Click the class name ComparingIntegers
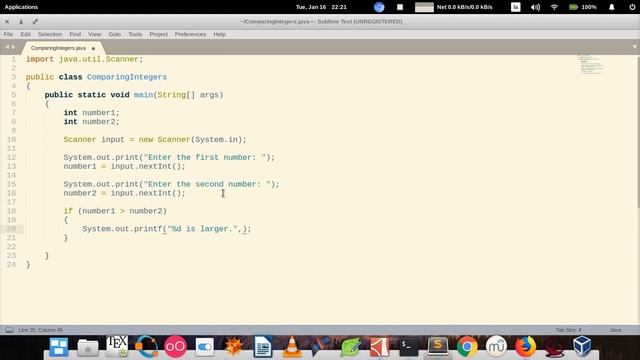This screenshot has height=360, width=640. click(127, 77)
